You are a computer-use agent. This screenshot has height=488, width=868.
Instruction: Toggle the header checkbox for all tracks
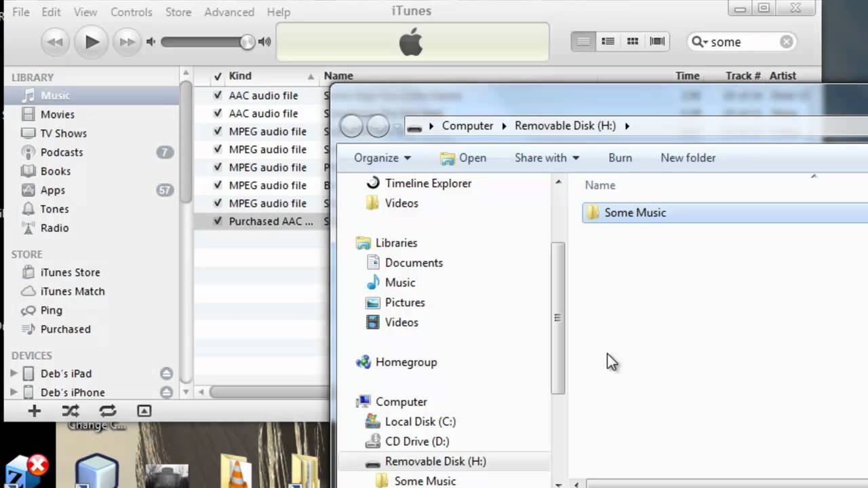[218, 76]
